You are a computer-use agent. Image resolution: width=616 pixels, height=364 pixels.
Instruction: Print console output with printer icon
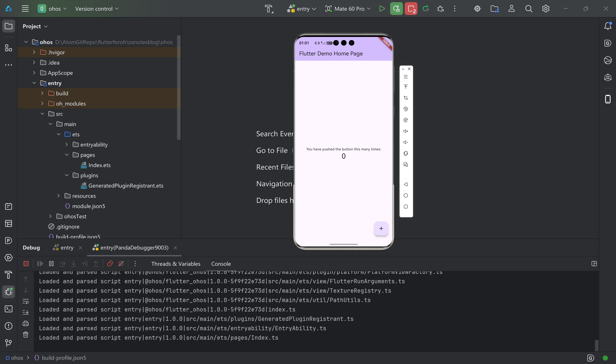click(25, 324)
